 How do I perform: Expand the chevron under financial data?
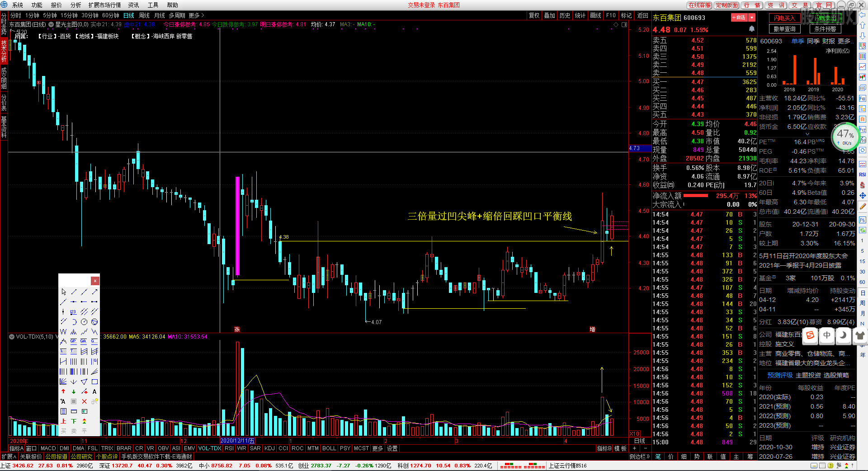(x=807, y=134)
